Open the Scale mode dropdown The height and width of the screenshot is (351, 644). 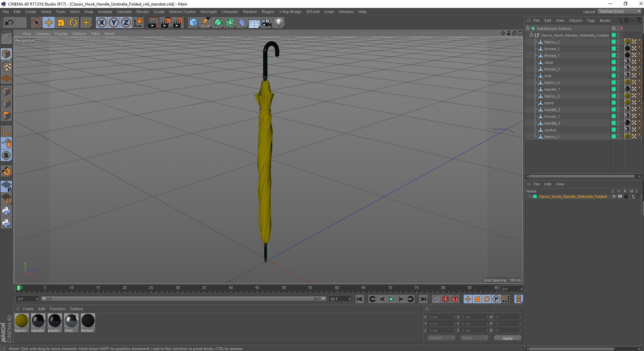click(474, 338)
